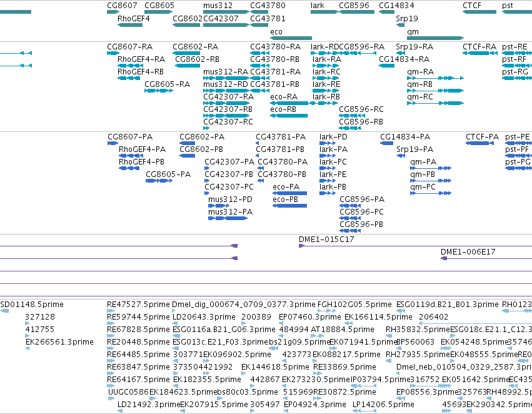Click protein RhoGEF4-PB
Image resolution: width=532 pixels, height=414 pixels.
129,168
